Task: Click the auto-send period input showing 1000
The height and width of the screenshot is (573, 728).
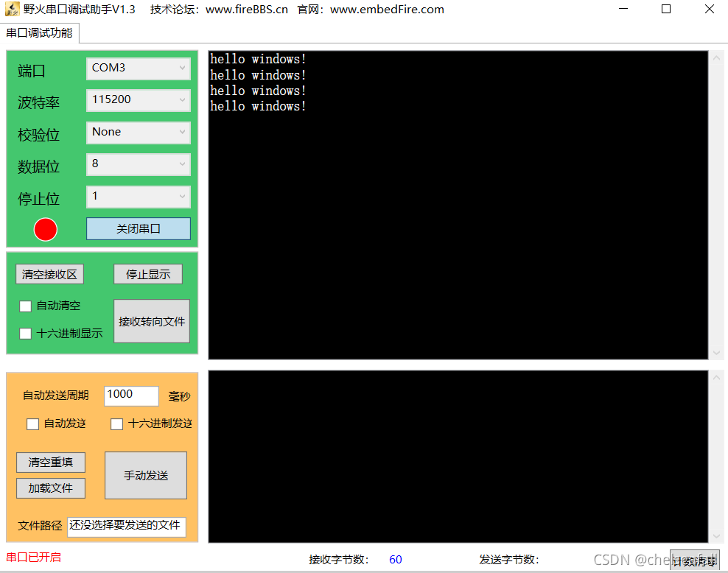Action: pos(130,396)
